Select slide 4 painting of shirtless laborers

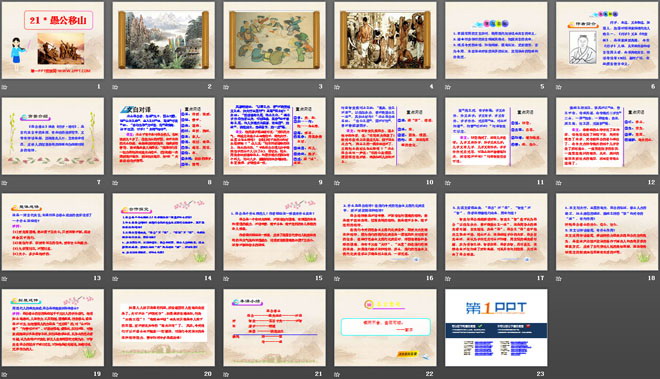pos(385,40)
